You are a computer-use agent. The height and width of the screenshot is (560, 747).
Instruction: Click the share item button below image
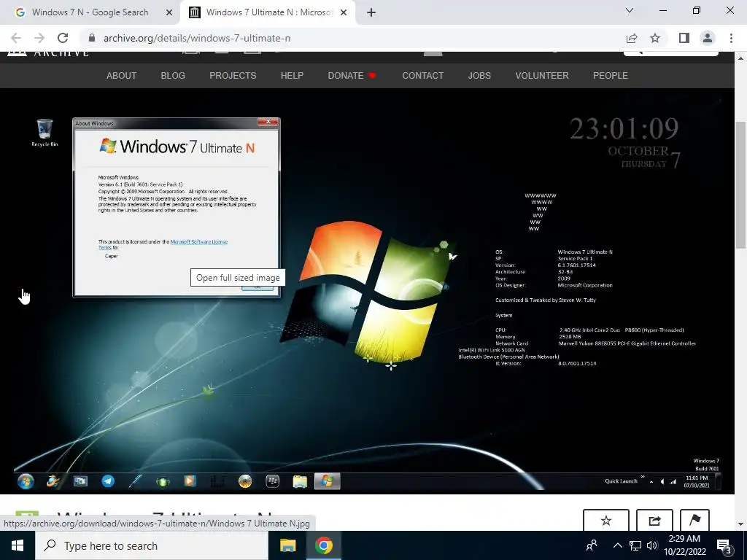coord(654,520)
